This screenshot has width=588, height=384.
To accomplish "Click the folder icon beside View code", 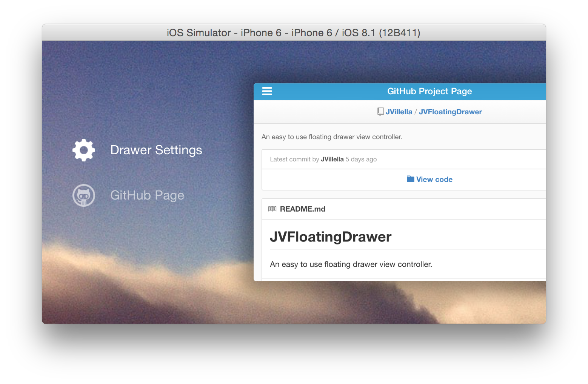I will point(410,179).
